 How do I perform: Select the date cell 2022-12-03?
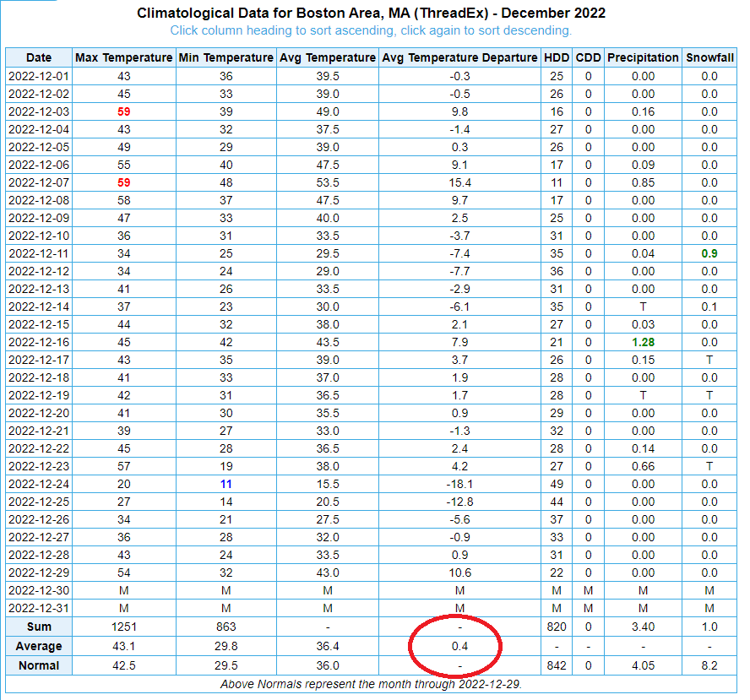[39, 112]
